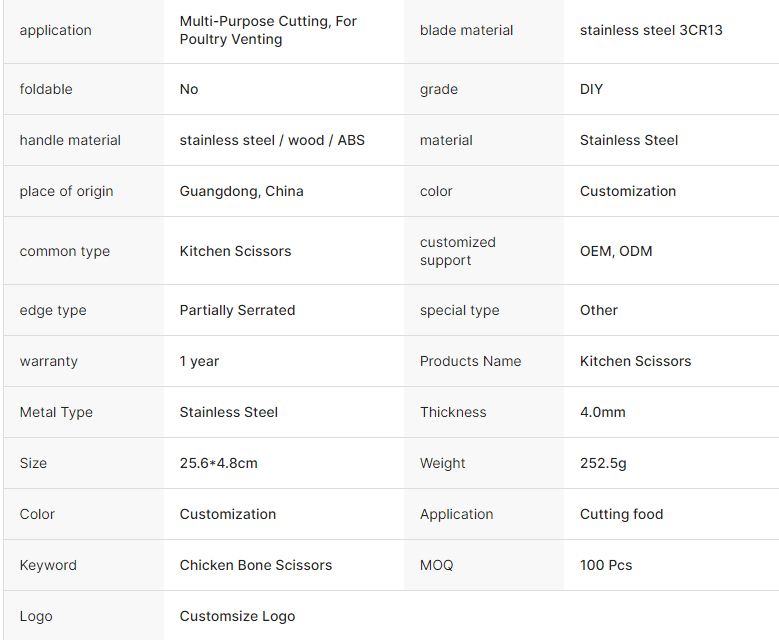Select the "special type" label
This screenshot has height=640, width=779.
coord(459,310)
